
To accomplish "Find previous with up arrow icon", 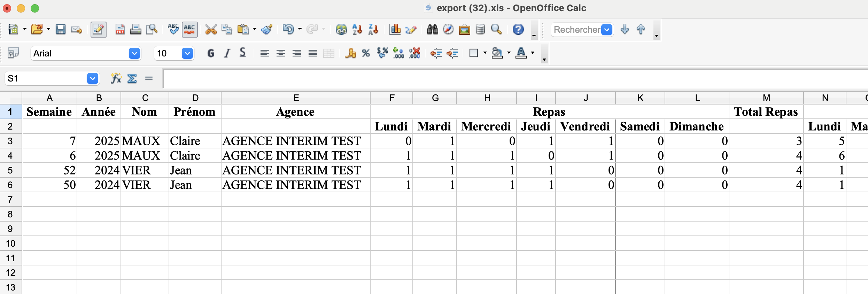I will point(641,29).
